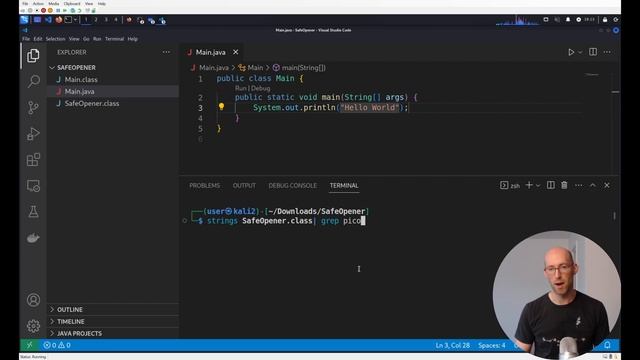Switch to the OUTPUT tab
The height and width of the screenshot is (360, 640).
pyautogui.click(x=244, y=185)
